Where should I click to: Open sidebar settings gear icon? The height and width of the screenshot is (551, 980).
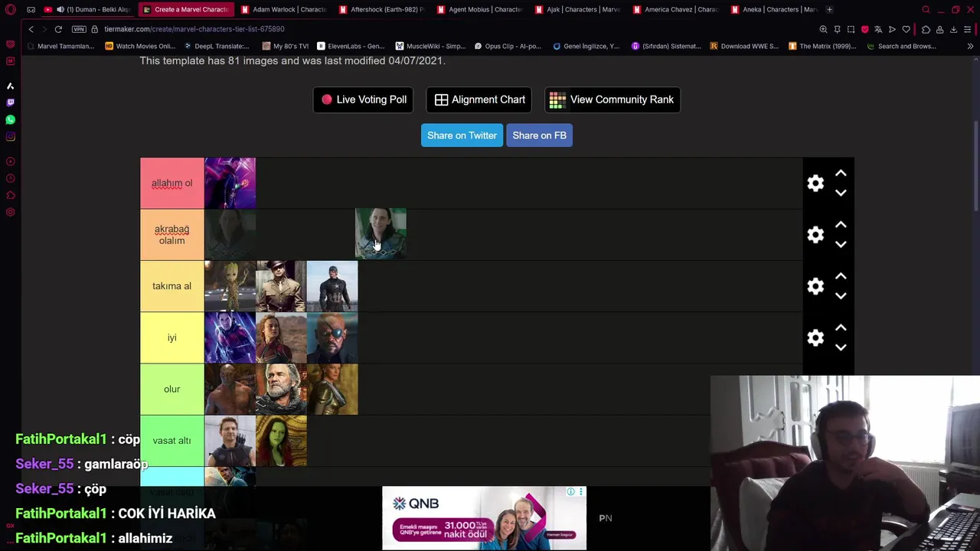pyautogui.click(x=10, y=212)
